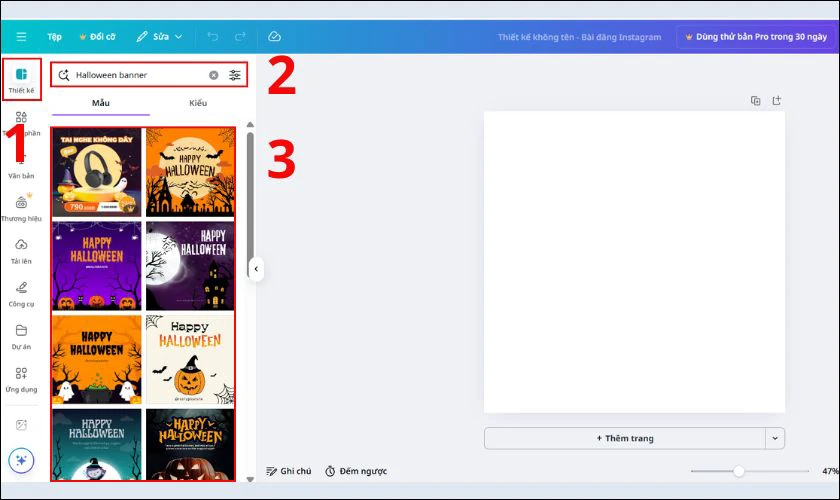Open the Văn bản text panel

(x=21, y=165)
